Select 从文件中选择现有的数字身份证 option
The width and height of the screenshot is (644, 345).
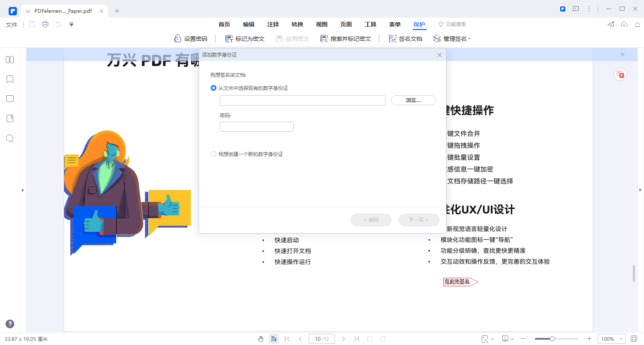coord(214,87)
